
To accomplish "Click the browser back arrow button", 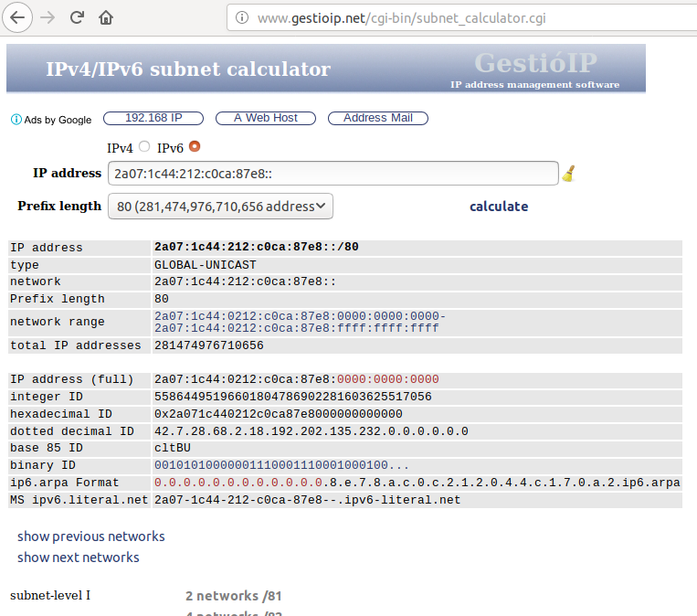I will tap(18, 16).
